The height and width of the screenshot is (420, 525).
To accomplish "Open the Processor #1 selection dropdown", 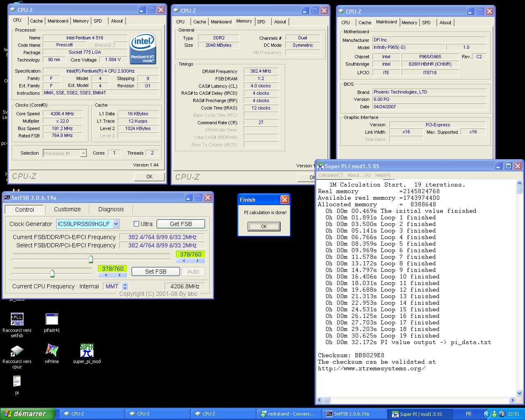I will pos(83,153).
